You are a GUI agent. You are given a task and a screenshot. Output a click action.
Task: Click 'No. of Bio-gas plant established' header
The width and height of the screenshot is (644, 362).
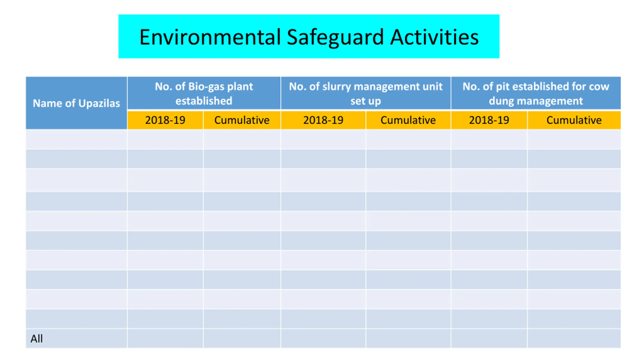(204, 93)
